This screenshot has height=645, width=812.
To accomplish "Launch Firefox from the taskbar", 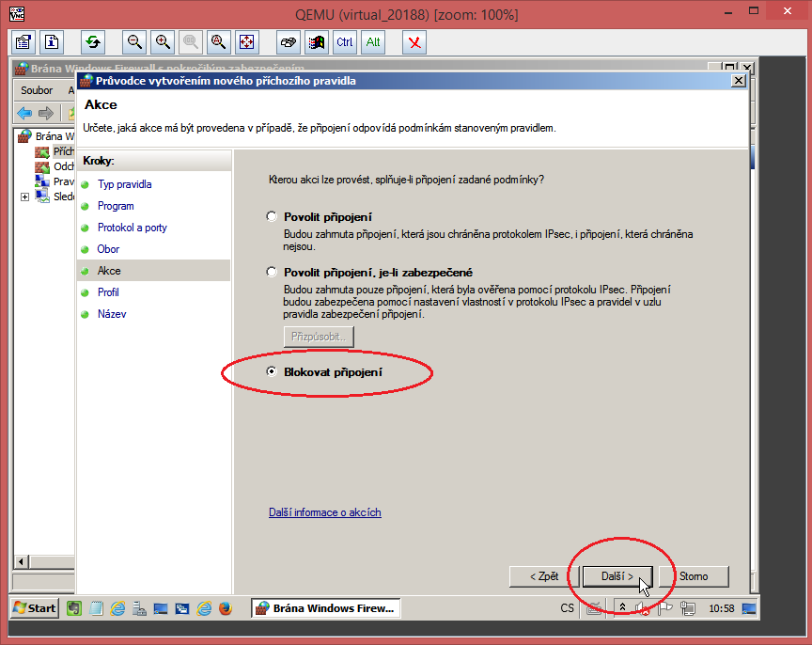I will (226, 607).
